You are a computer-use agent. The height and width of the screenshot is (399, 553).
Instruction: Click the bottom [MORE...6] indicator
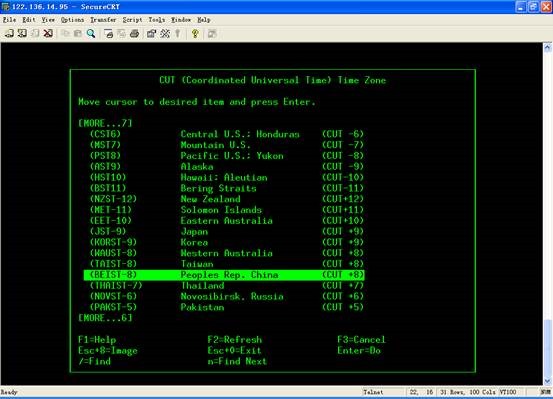pos(105,318)
